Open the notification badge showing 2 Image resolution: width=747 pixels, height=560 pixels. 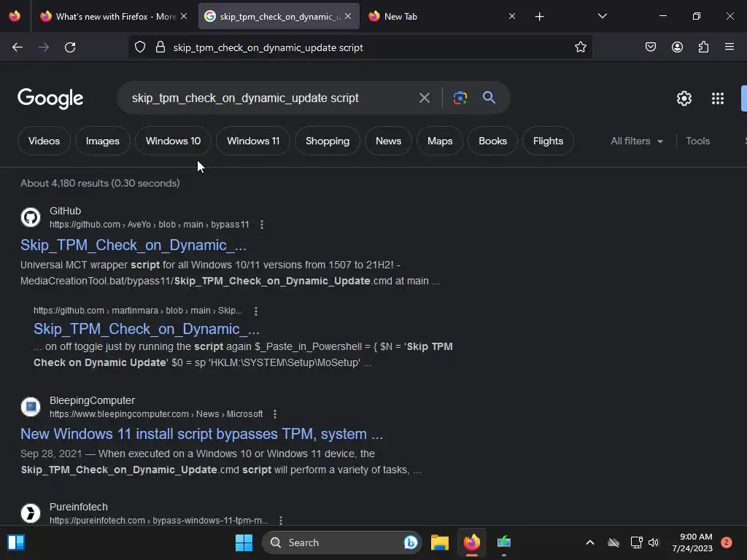click(727, 542)
